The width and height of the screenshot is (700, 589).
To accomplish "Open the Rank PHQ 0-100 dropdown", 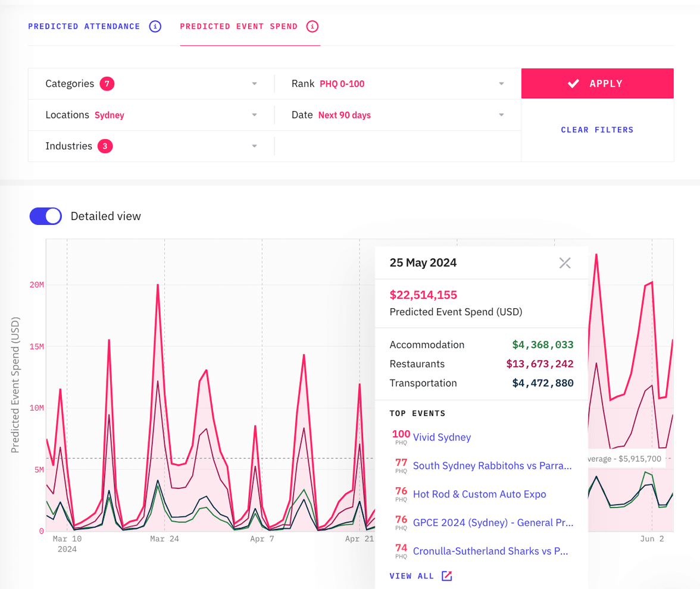I will (x=501, y=84).
